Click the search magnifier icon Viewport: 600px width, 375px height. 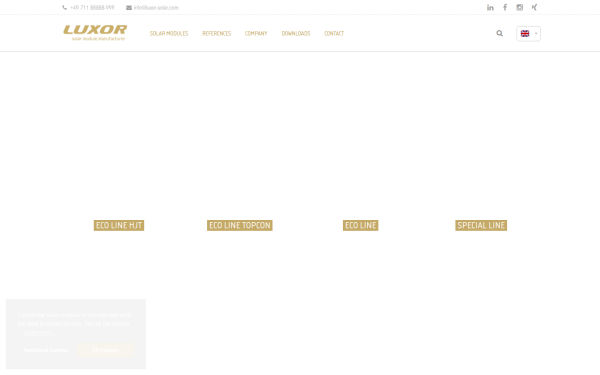pyautogui.click(x=500, y=33)
